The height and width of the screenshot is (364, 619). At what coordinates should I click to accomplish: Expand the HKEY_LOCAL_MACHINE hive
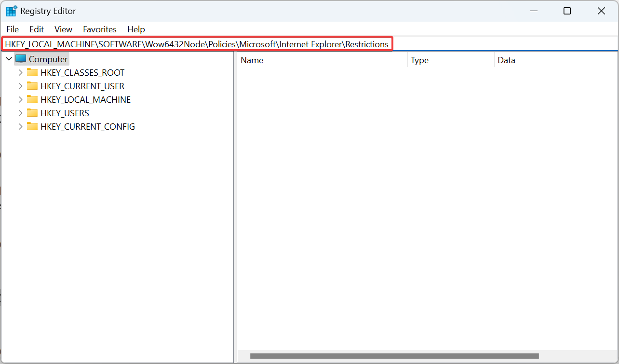click(21, 100)
